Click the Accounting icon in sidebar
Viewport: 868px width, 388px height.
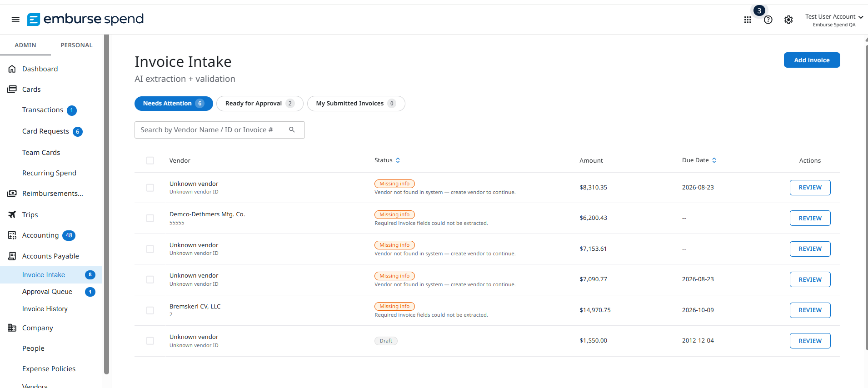click(12, 235)
